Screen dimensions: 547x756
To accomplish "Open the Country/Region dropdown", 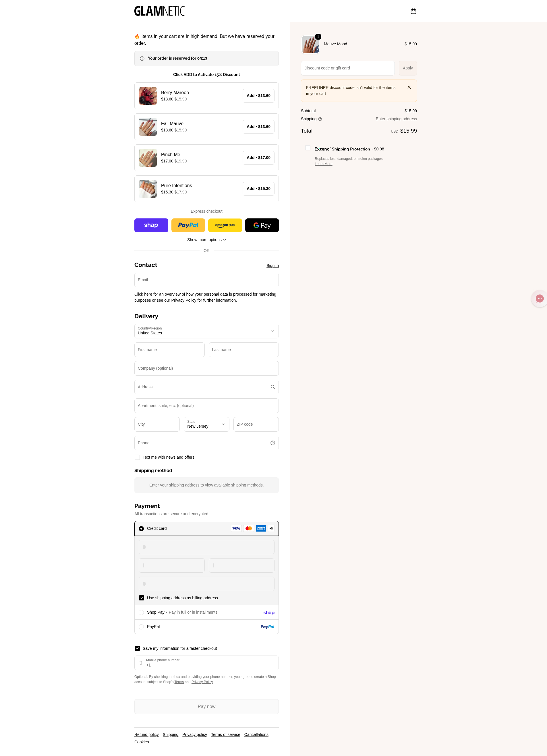I will point(206,331).
